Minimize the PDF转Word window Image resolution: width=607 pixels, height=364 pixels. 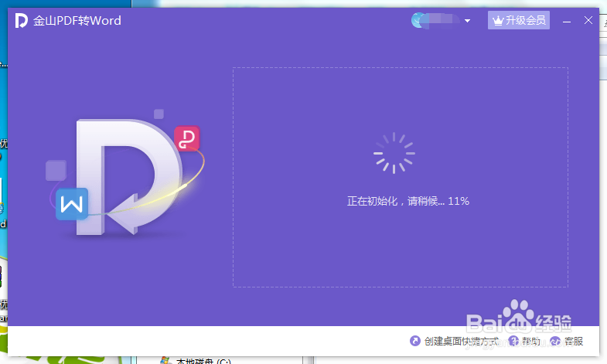tap(566, 21)
